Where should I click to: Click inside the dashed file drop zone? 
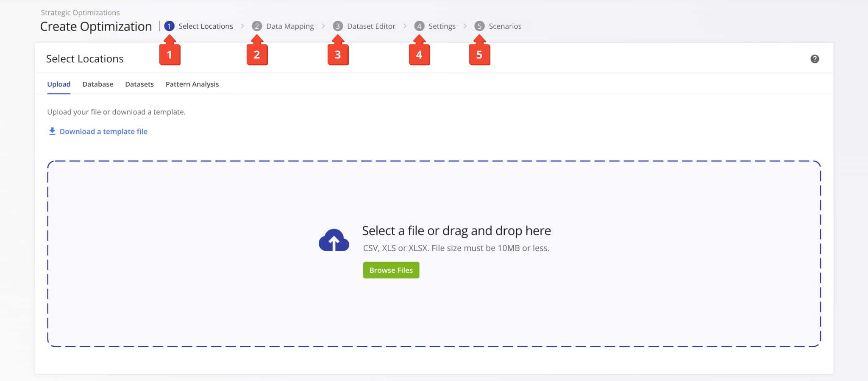pyautogui.click(x=434, y=254)
